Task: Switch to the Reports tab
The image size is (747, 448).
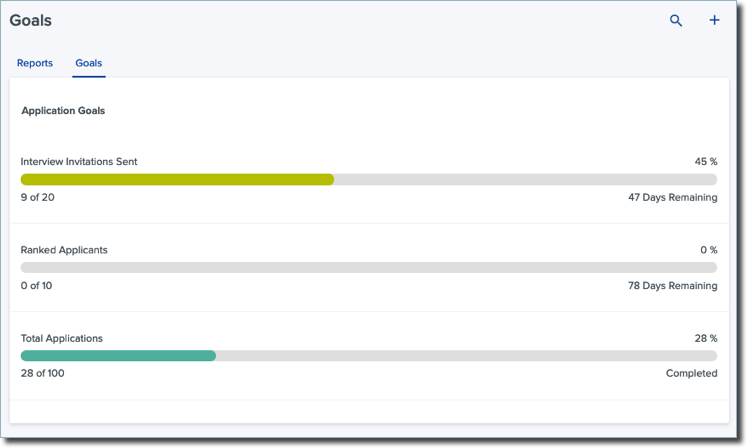Action: point(35,63)
